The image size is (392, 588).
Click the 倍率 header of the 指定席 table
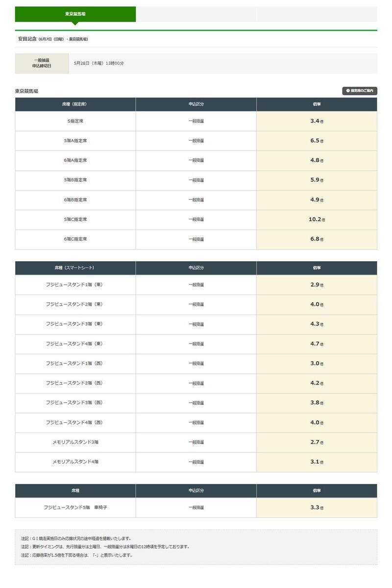(x=317, y=104)
